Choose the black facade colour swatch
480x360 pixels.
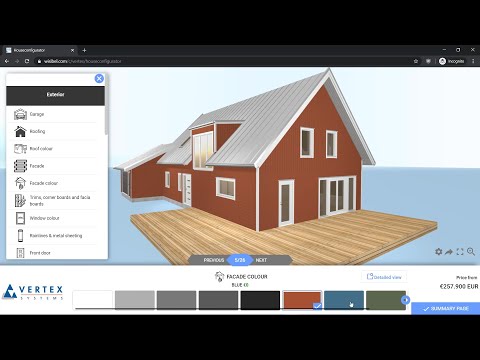[x=260, y=300]
